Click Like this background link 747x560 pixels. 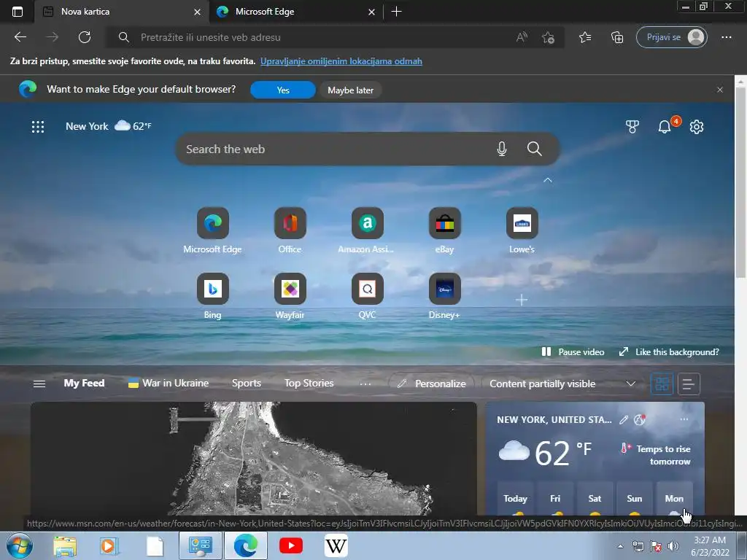click(x=669, y=352)
